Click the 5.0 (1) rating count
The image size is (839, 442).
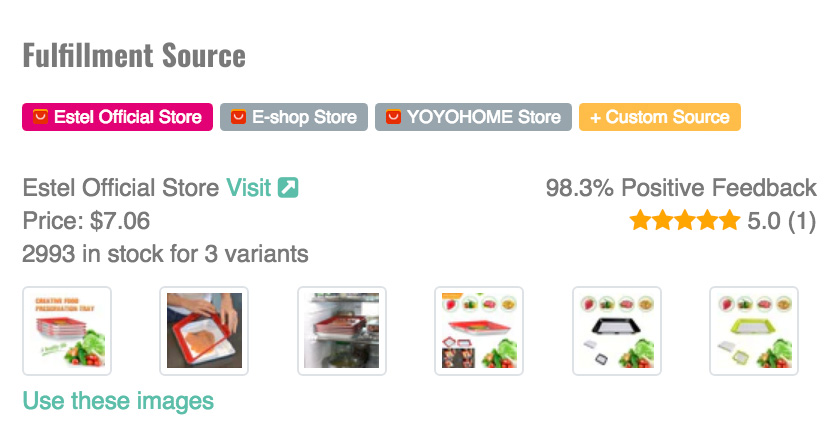tap(782, 220)
